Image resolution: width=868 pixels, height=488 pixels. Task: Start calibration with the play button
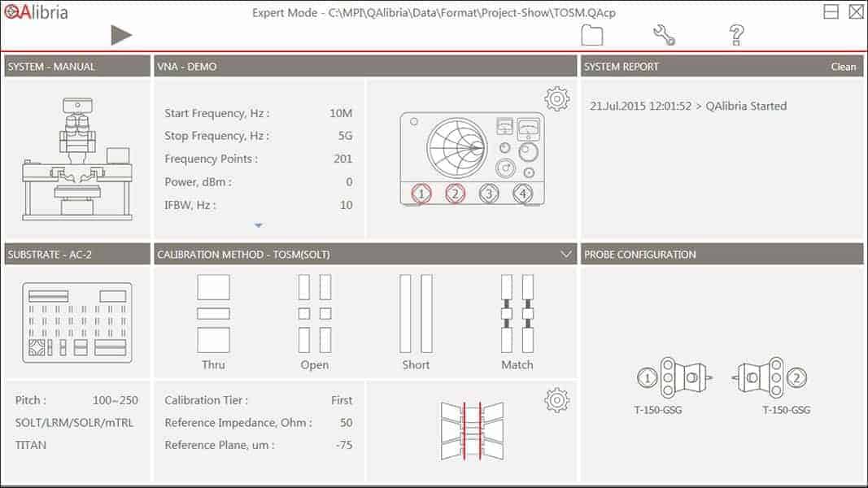point(121,35)
